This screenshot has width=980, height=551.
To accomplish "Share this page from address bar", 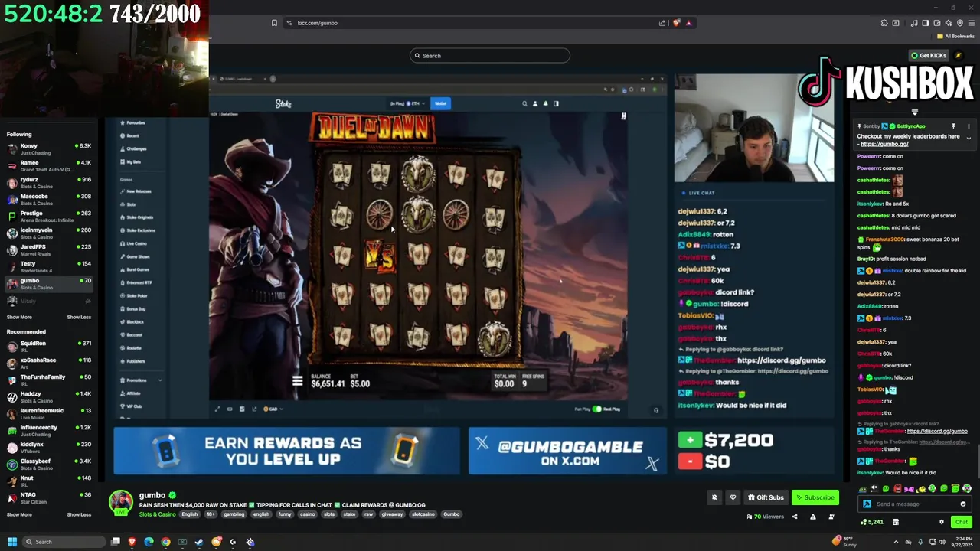I will (662, 23).
